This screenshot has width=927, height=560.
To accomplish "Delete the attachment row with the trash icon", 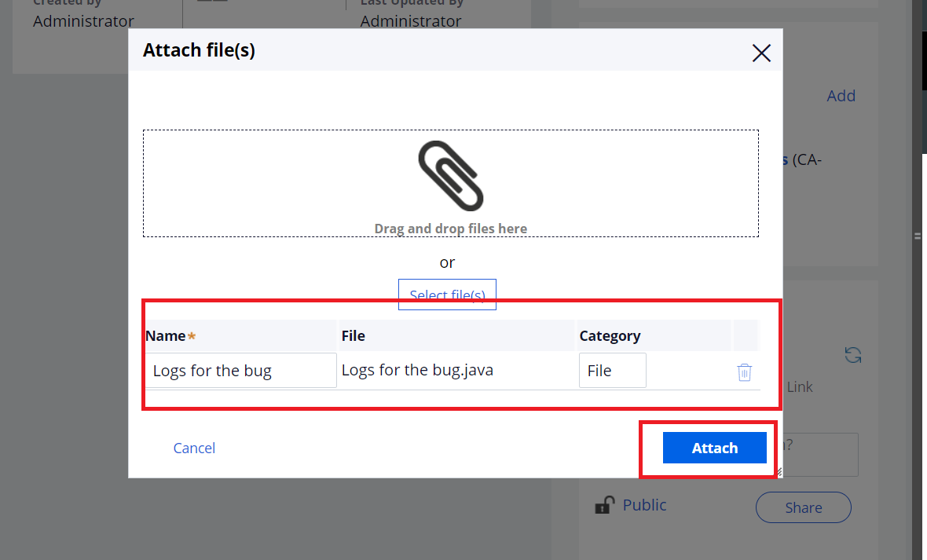I will [x=744, y=372].
